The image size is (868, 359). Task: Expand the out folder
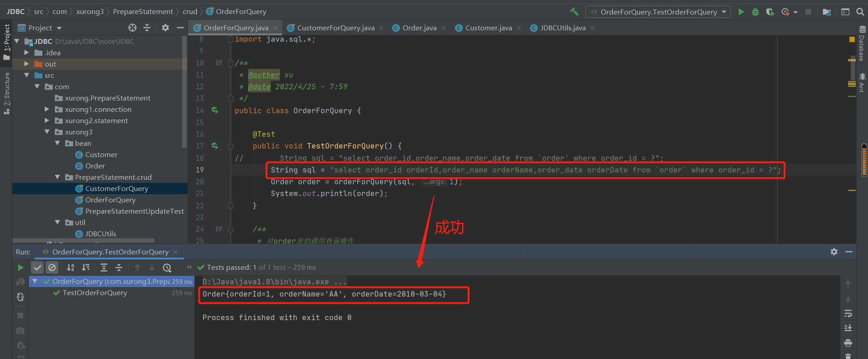[27, 64]
